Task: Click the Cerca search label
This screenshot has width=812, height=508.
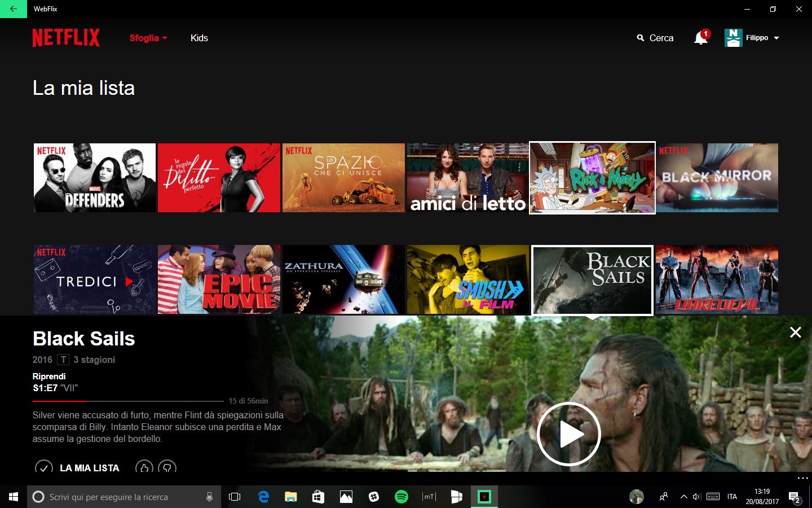Action: [661, 38]
